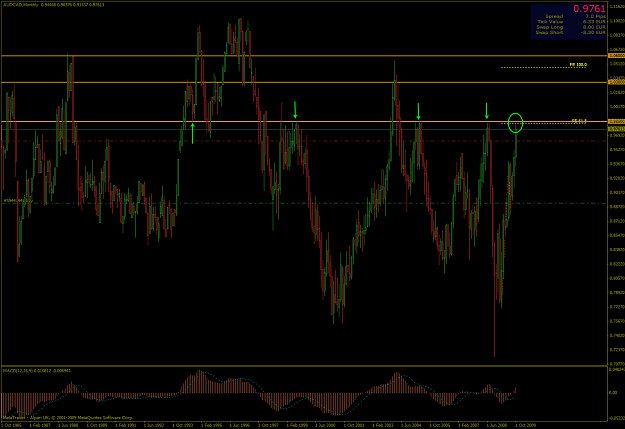Click the 1 Feb 1999 date label
Image resolution: width=625 pixels, height=429 pixels.
coord(297,425)
